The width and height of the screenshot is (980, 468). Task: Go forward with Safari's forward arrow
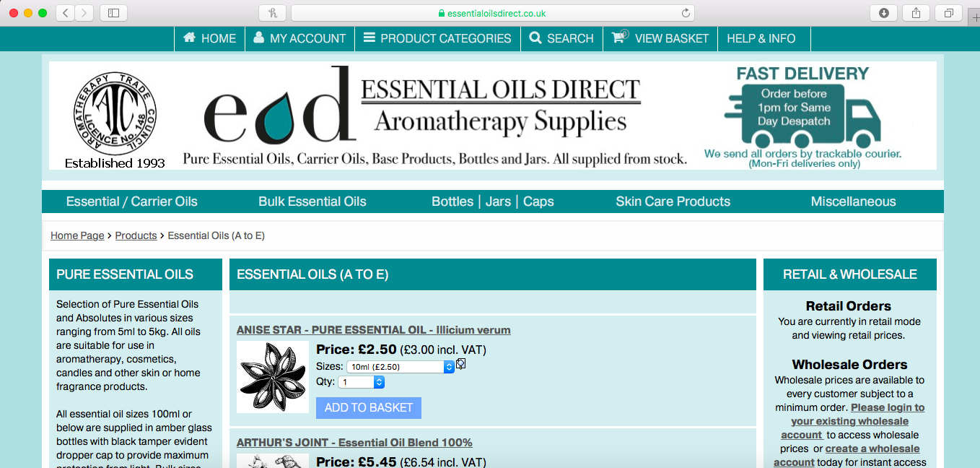pos(84,13)
